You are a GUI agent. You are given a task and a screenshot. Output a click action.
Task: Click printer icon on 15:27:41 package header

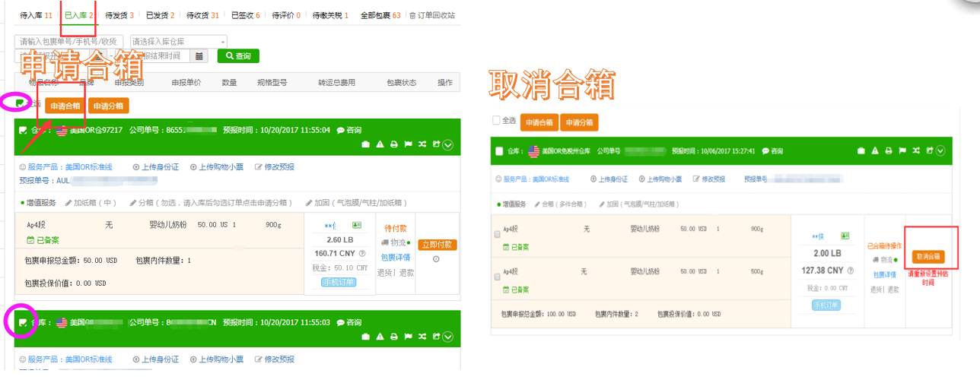[889, 150]
